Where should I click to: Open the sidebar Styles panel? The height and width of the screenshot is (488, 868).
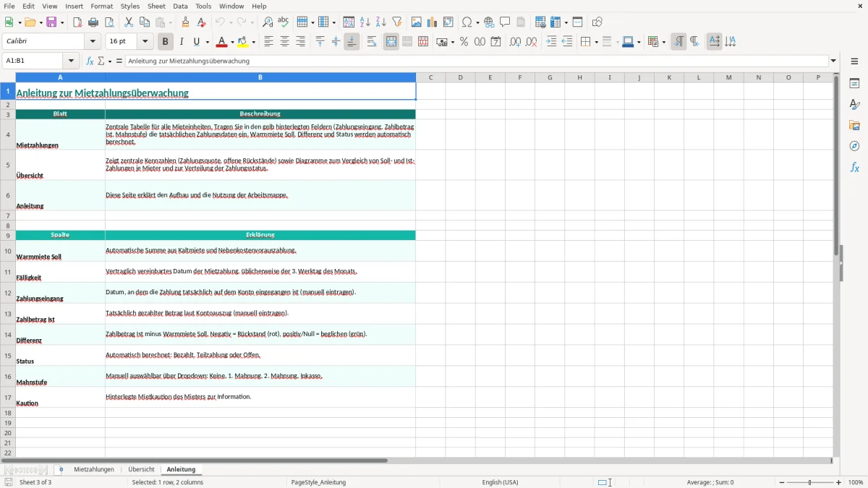click(x=854, y=104)
